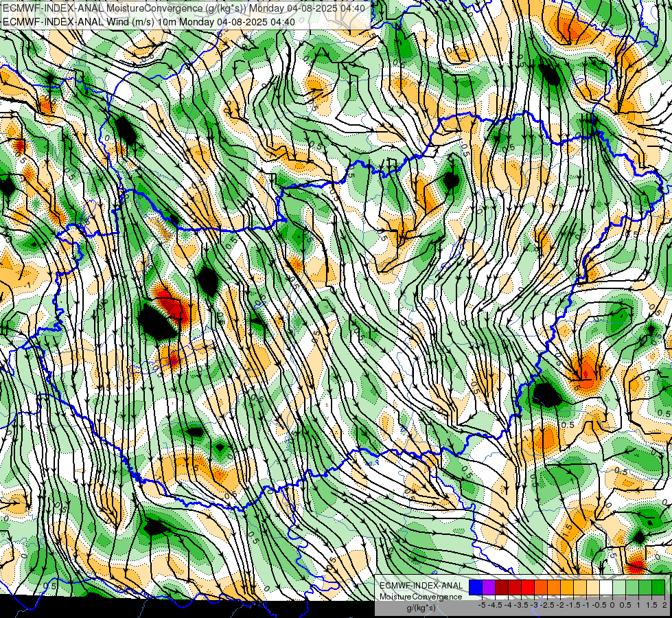Image resolution: width=672 pixels, height=618 pixels.
Task: Click the Wind 10m title line
Action: pyautogui.click(x=149, y=21)
